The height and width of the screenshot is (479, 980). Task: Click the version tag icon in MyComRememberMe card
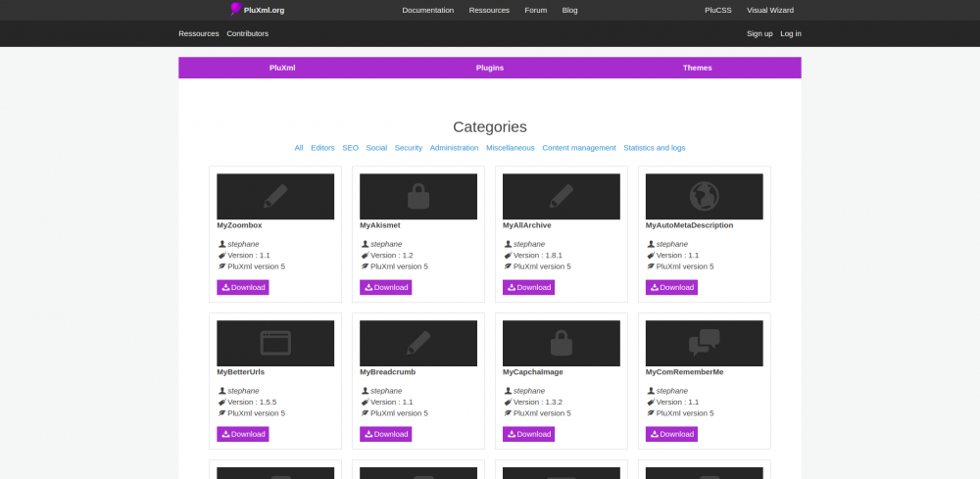click(x=651, y=403)
